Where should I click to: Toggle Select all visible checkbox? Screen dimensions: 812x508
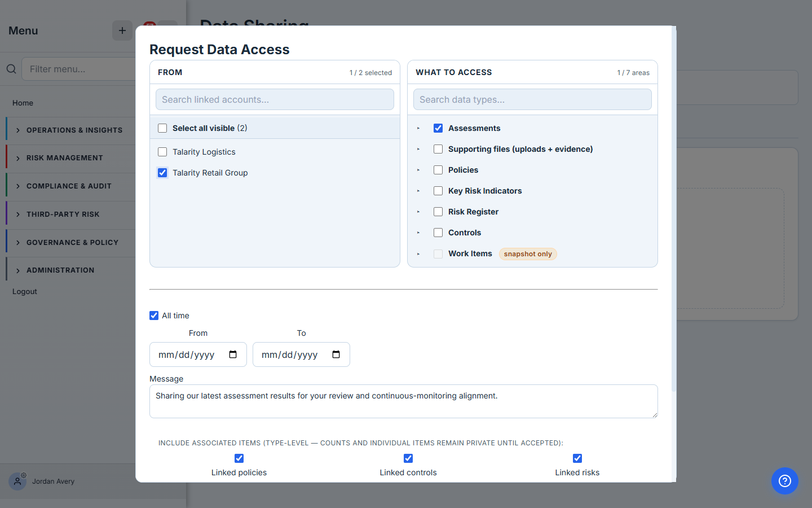(x=162, y=128)
